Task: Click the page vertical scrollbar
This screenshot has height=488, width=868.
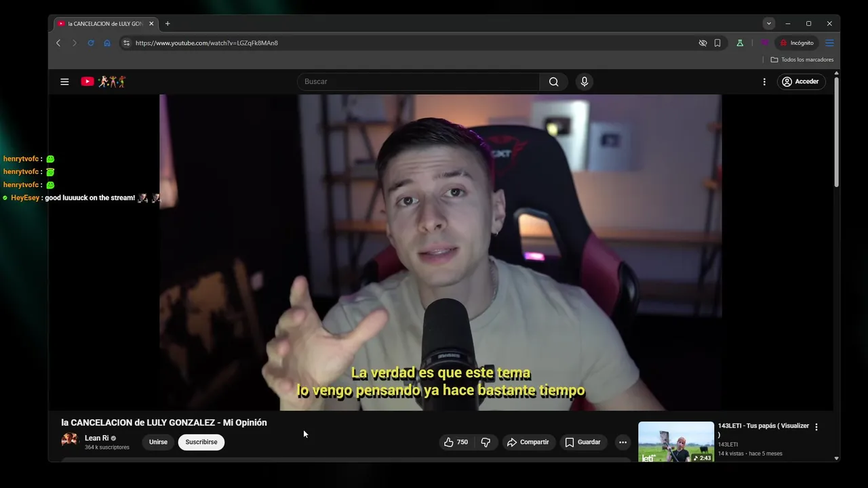Action: coord(836,132)
